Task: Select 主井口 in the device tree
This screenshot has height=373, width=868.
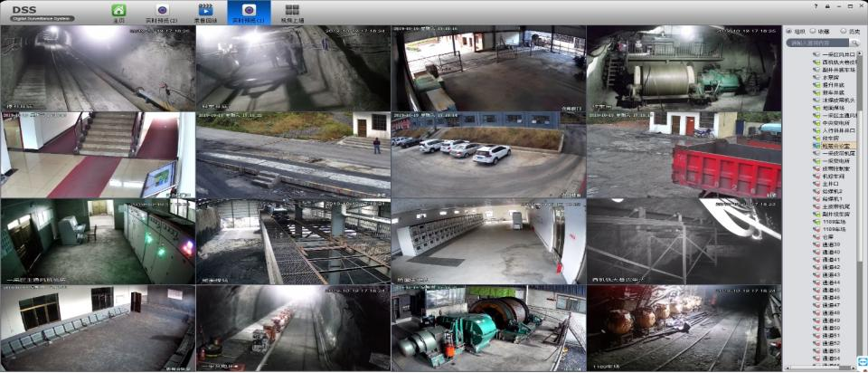Action: [829, 184]
